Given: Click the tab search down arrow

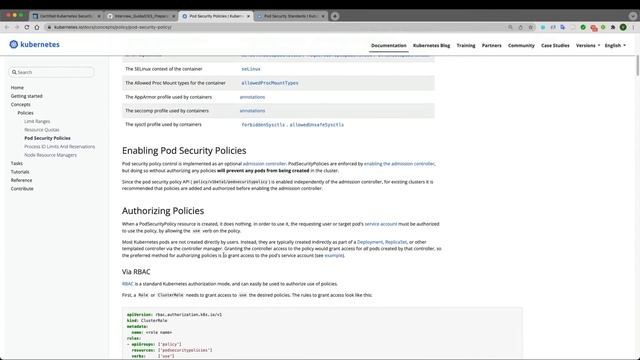Looking at the screenshot, I should point(633,16).
